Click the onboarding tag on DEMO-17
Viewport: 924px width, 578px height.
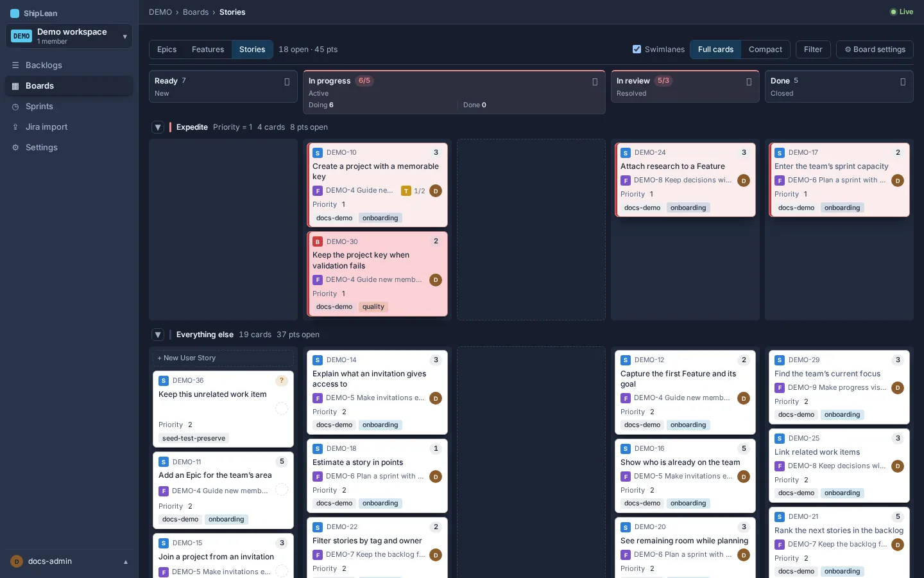tap(842, 208)
